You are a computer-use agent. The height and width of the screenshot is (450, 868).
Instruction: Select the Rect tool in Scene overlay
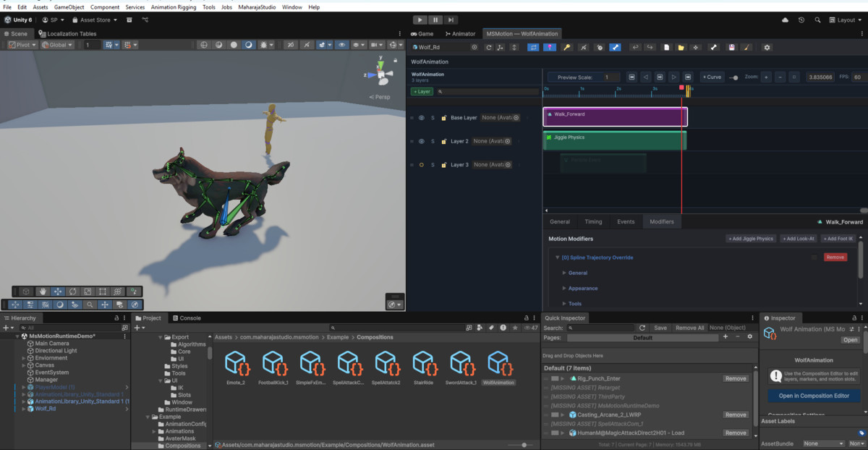pyautogui.click(x=103, y=292)
